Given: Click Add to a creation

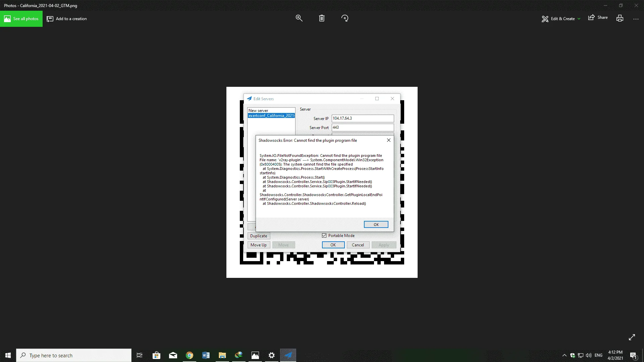Looking at the screenshot, I should pos(67,19).
